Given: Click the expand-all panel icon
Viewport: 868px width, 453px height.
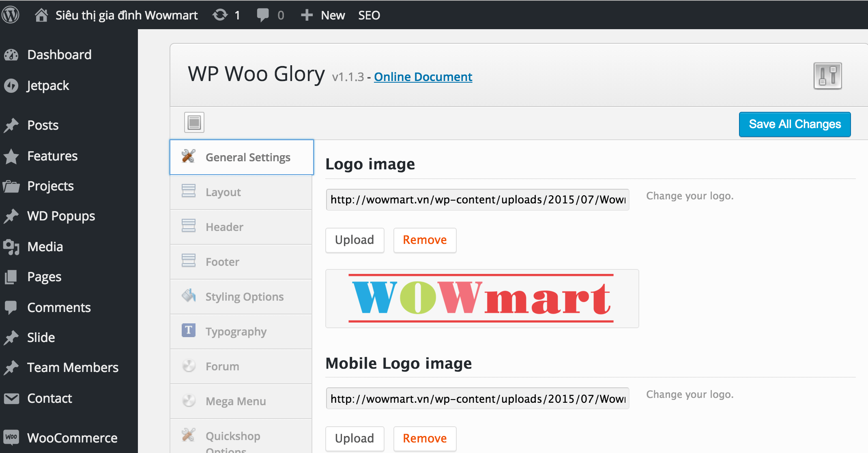Looking at the screenshot, I should point(194,122).
